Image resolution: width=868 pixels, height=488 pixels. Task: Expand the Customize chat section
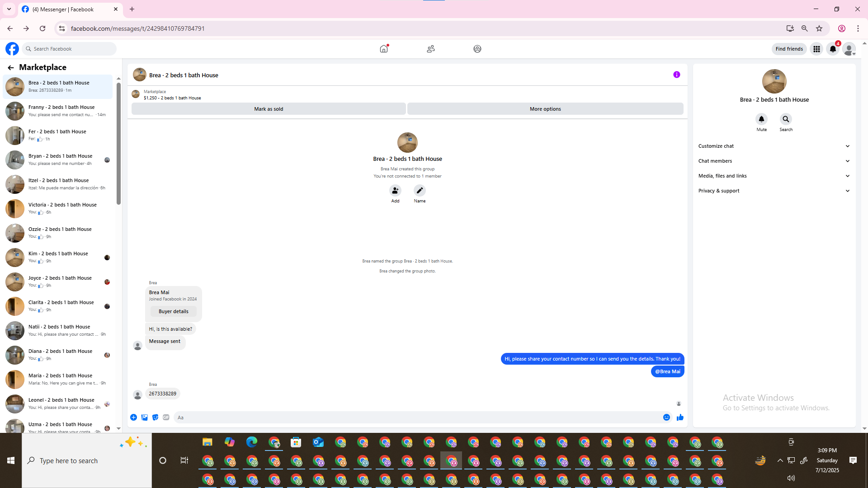[x=774, y=146]
